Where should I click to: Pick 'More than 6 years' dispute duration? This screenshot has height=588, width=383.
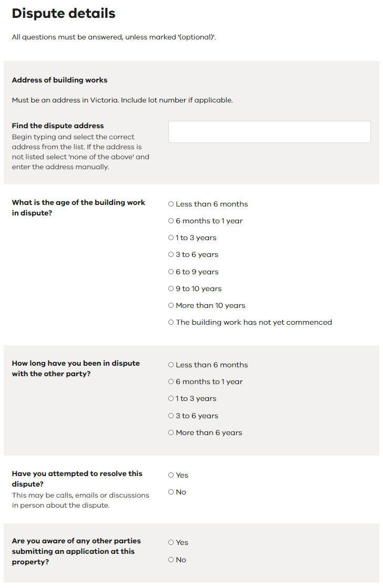pos(171,432)
